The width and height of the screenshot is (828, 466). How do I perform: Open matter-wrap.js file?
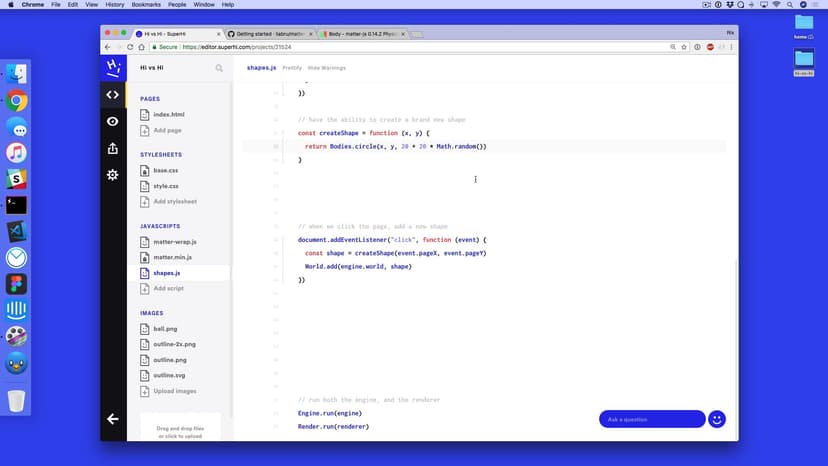tap(174, 242)
